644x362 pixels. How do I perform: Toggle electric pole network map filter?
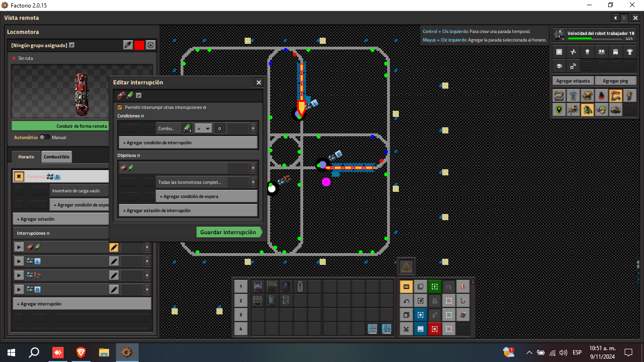(x=573, y=96)
